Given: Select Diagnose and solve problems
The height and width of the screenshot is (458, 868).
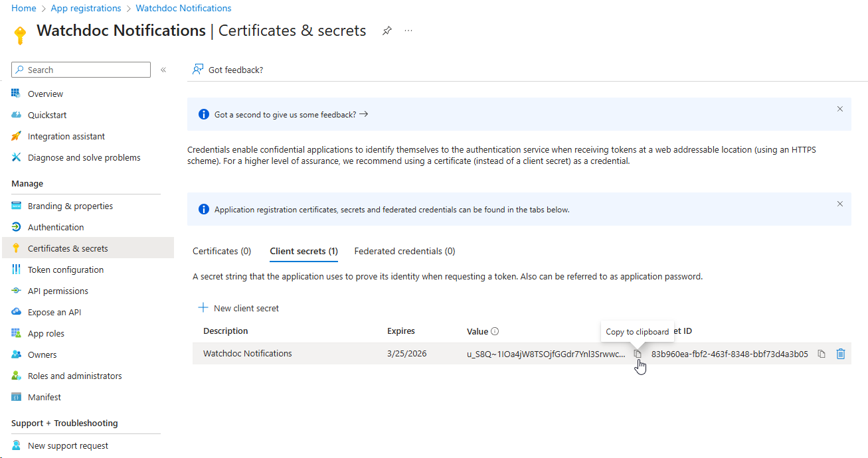Looking at the screenshot, I should tap(84, 157).
